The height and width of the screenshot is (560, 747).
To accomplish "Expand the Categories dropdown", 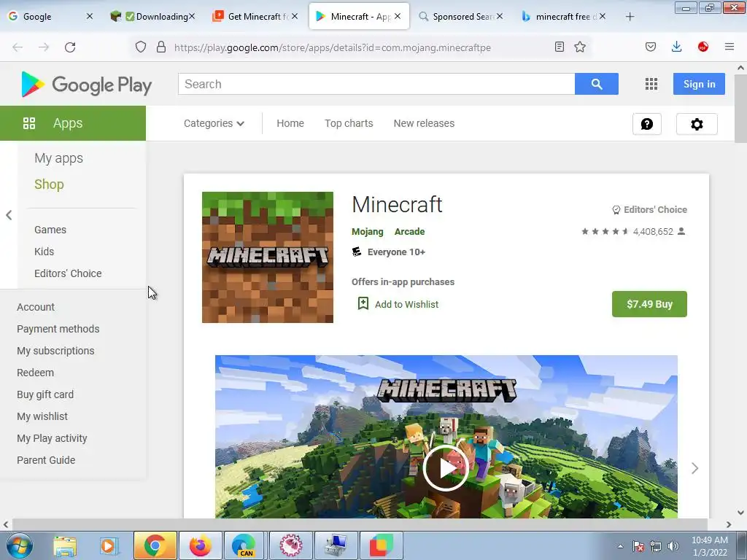I will [214, 123].
